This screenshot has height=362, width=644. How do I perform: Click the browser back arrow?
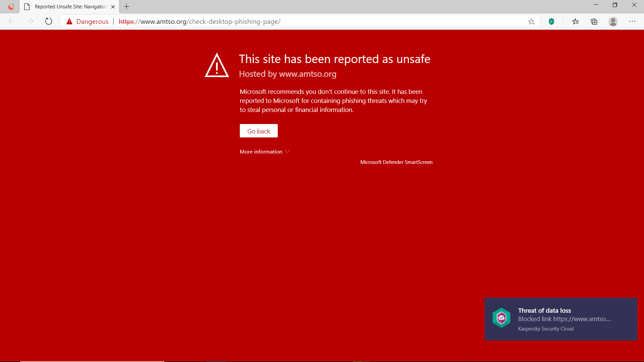coord(12,21)
